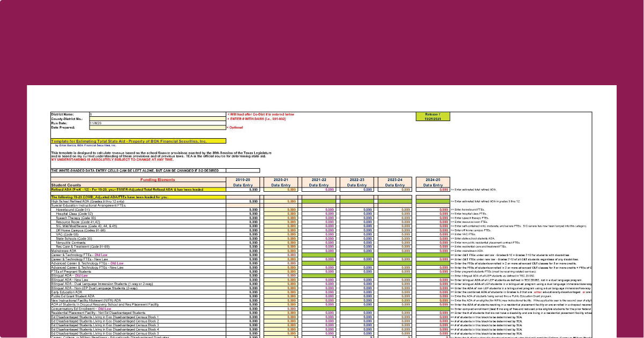Screen dimensions: 644x338
Task: Click the Refined ADA 2024-25 entry cell
Action: click(x=433, y=190)
